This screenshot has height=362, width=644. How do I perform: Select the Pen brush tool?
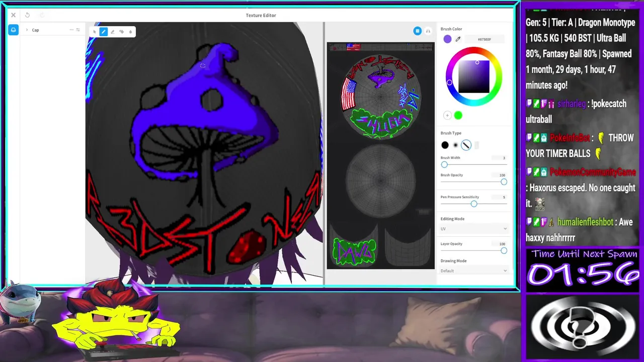tap(103, 32)
